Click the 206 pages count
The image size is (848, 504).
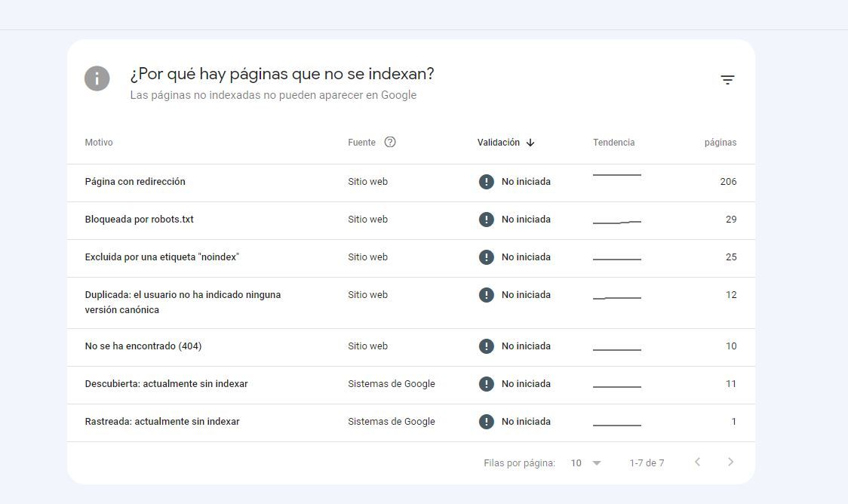tap(728, 182)
